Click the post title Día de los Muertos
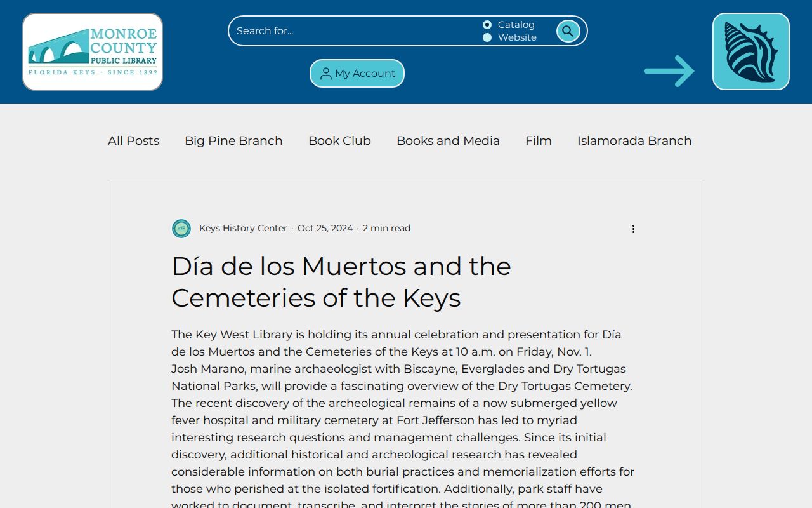The image size is (812, 508). 341,282
